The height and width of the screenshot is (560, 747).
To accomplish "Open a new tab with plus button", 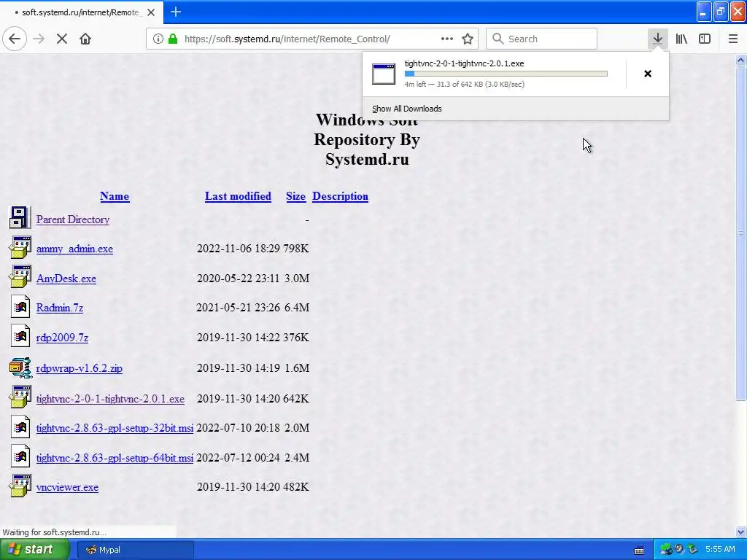I will point(175,12).
